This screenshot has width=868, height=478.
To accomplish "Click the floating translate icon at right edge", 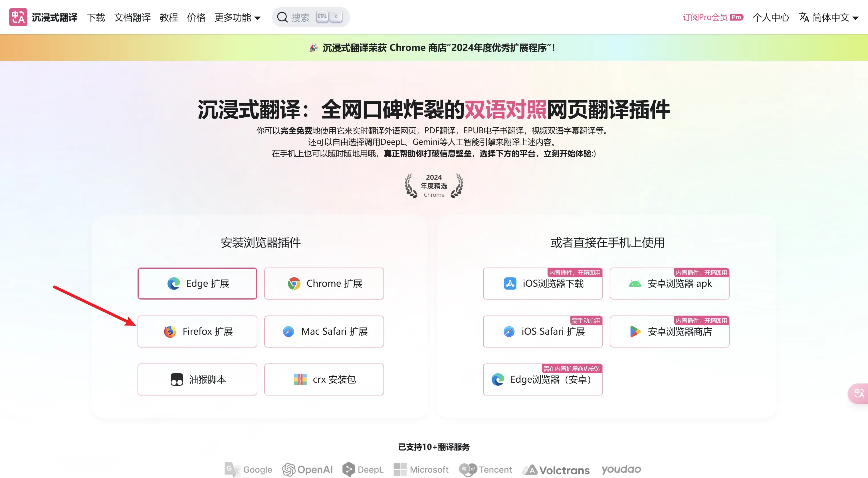I will pyautogui.click(x=859, y=393).
